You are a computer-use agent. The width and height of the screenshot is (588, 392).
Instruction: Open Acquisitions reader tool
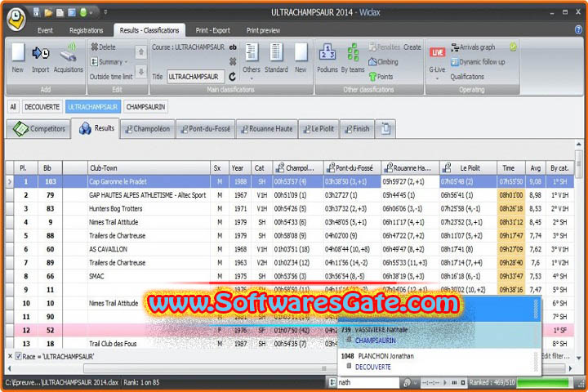[x=69, y=58]
